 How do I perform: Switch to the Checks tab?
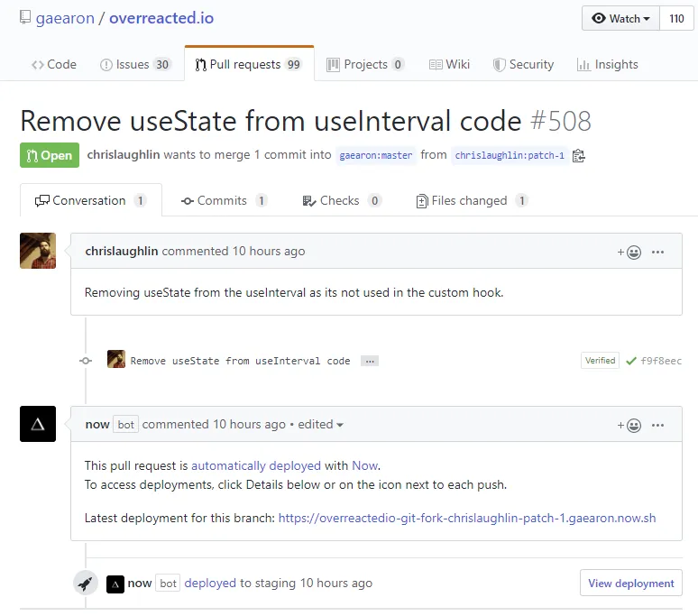pos(342,201)
